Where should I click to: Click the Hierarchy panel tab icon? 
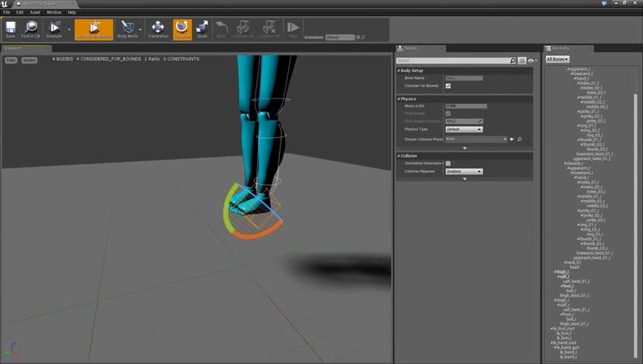pyautogui.click(x=548, y=49)
